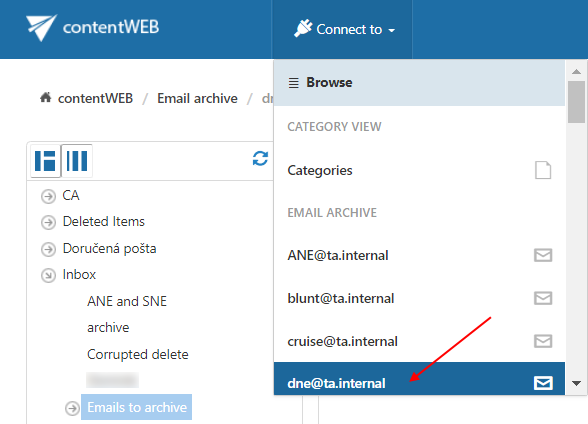Choose dne@ta.internal mailbox entry
The width and height of the screenshot is (588, 424).
[419, 379]
